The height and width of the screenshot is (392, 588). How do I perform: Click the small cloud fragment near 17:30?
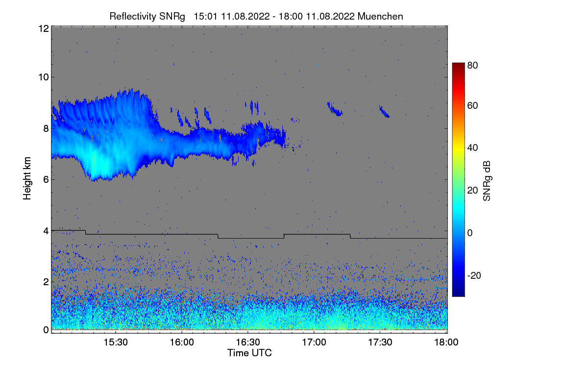tap(384, 112)
